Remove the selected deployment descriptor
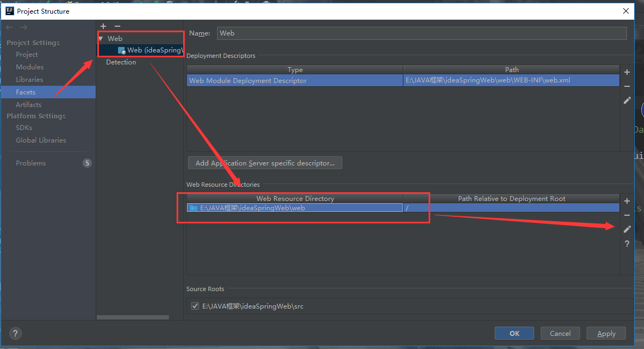Image resolution: width=644 pixels, height=349 pixels. [x=627, y=86]
